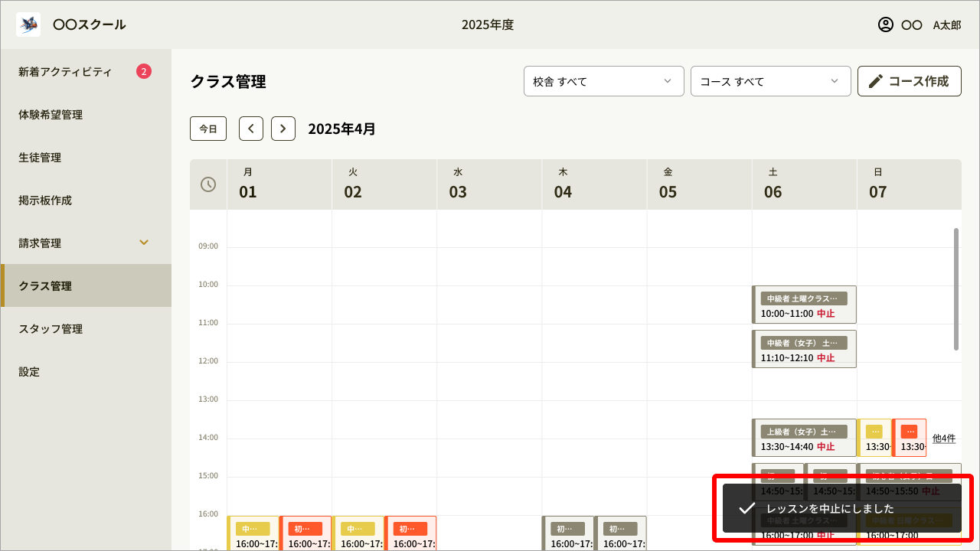Open 設定 in the sidebar

point(29,372)
